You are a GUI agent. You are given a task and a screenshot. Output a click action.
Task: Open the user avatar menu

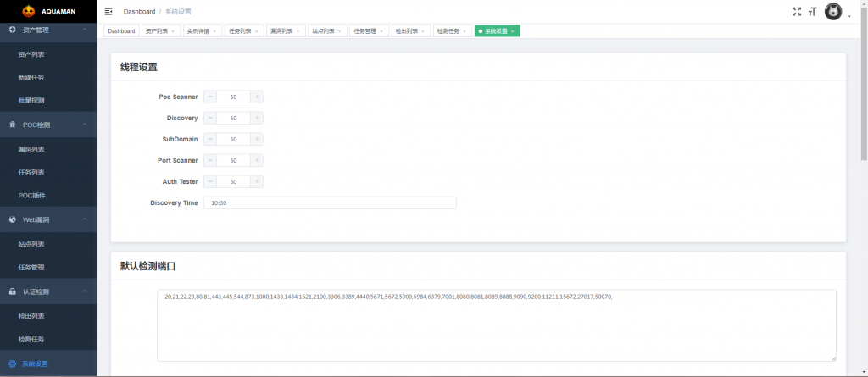833,12
